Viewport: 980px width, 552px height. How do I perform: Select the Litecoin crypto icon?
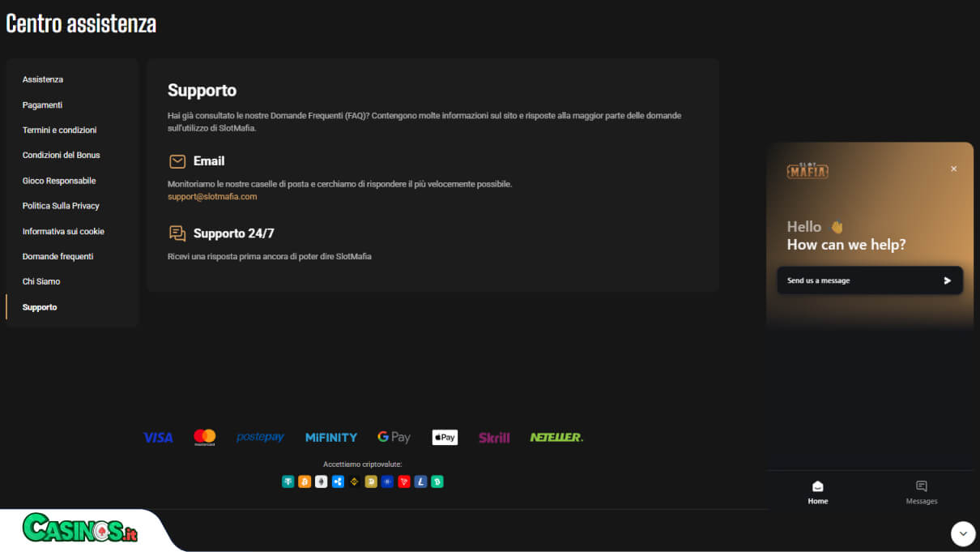click(420, 481)
